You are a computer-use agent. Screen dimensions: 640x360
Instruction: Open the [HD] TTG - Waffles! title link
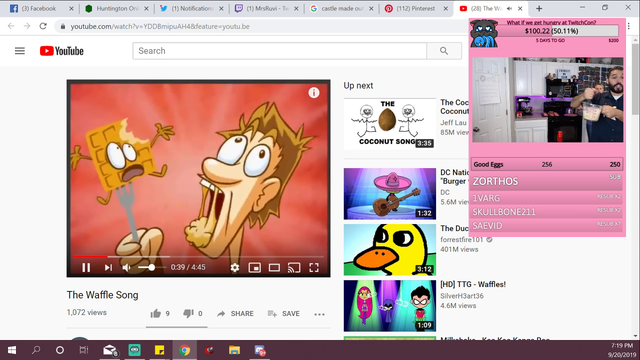(x=473, y=284)
